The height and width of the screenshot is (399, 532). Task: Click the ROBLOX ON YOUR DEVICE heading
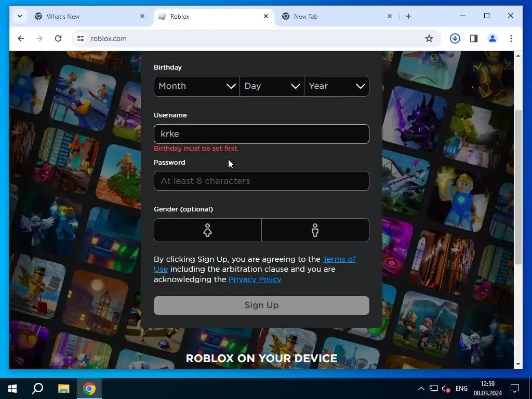[261, 358]
